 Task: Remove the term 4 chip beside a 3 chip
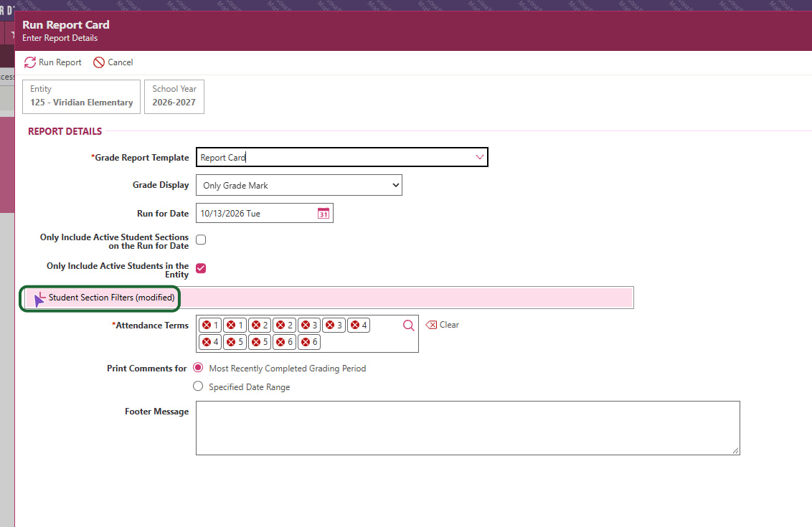(355, 325)
